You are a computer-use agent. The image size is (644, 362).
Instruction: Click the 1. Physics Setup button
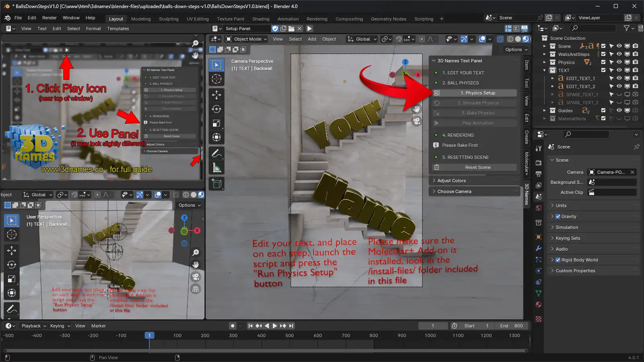(x=478, y=93)
